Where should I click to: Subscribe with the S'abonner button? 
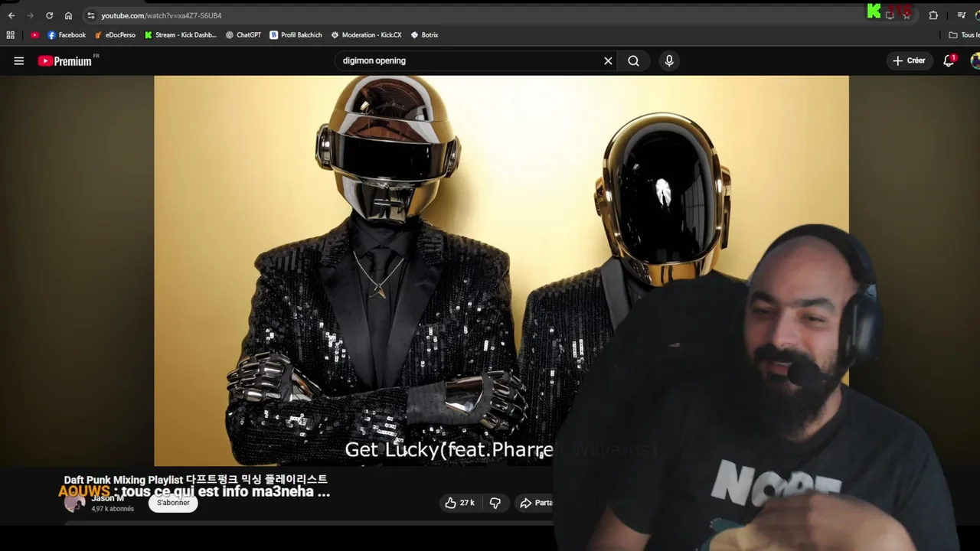click(173, 503)
